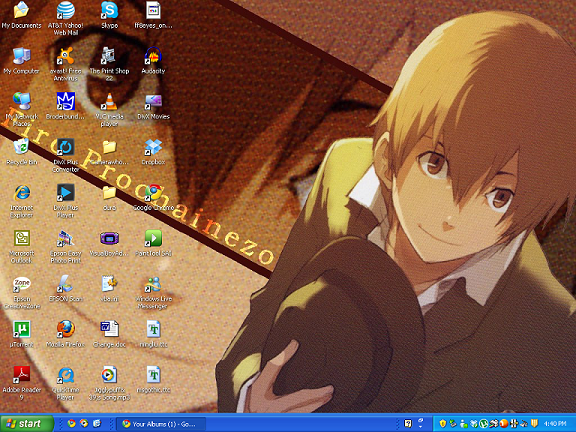Launch PaintTool SAI shortcut
Image resolution: width=576 pixels, height=432 pixels.
(x=153, y=238)
